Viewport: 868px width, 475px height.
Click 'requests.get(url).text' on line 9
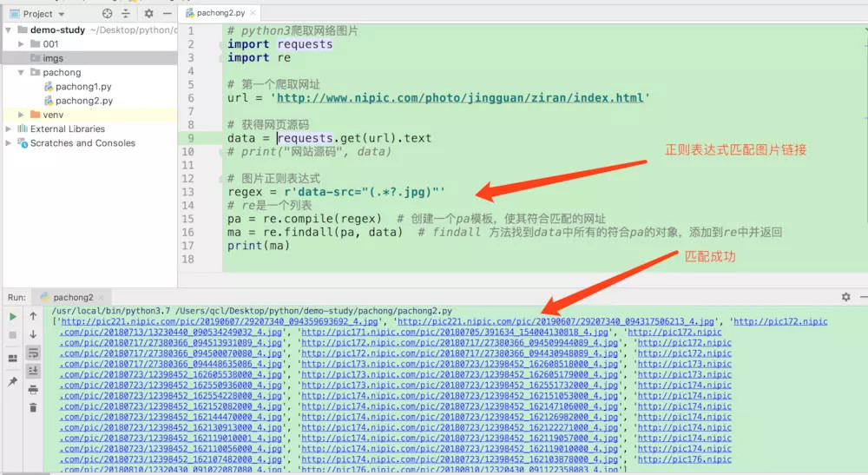[354, 138]
